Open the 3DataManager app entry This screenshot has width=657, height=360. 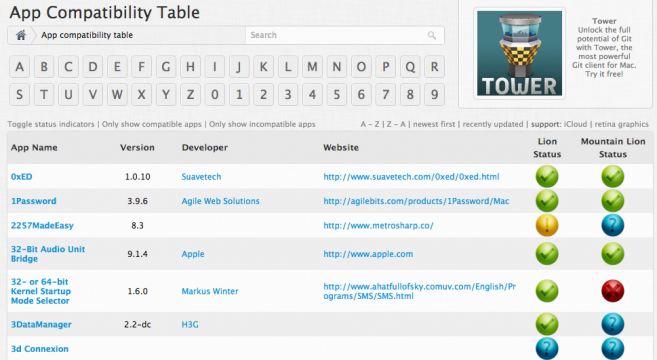[x=41, y=324]
